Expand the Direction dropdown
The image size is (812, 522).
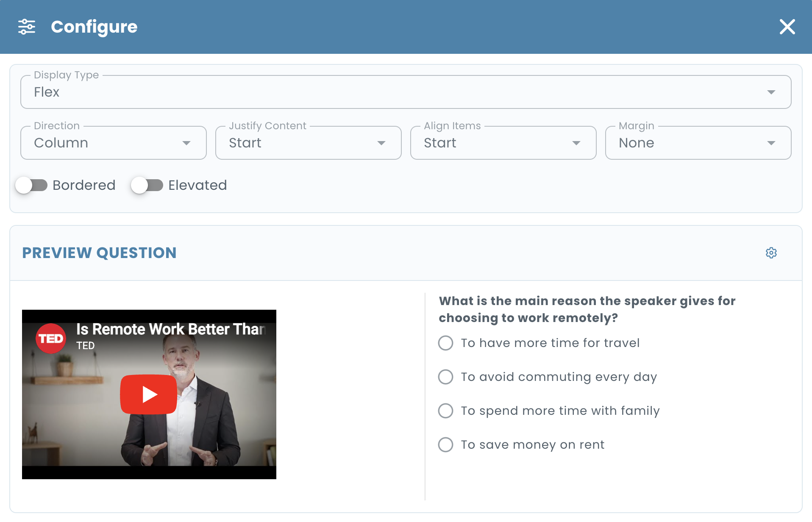pos(114,143)
